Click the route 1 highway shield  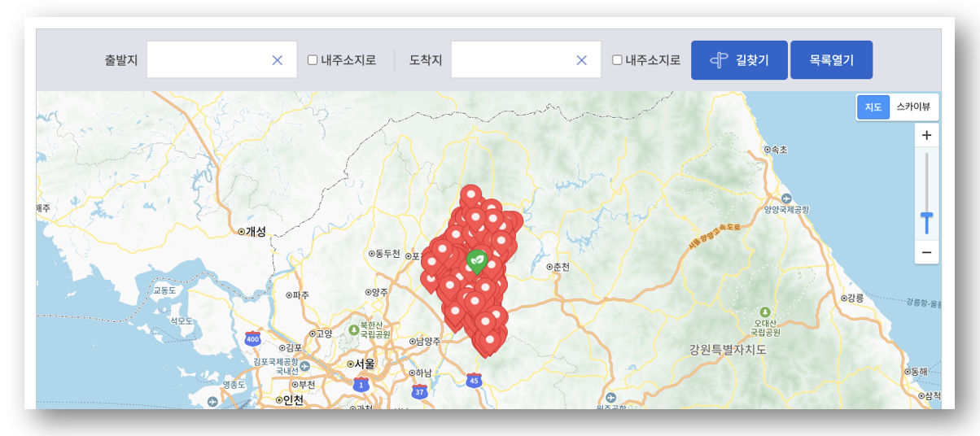[x=361, y=383]
